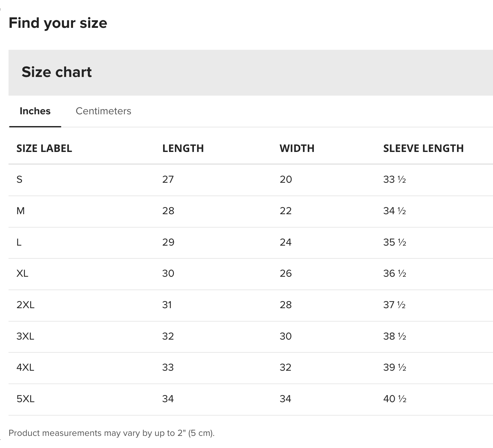The height and width of the screenshot is (448, 493).
Task: Select the 3XL size row label
Action: tap(25, 336)
